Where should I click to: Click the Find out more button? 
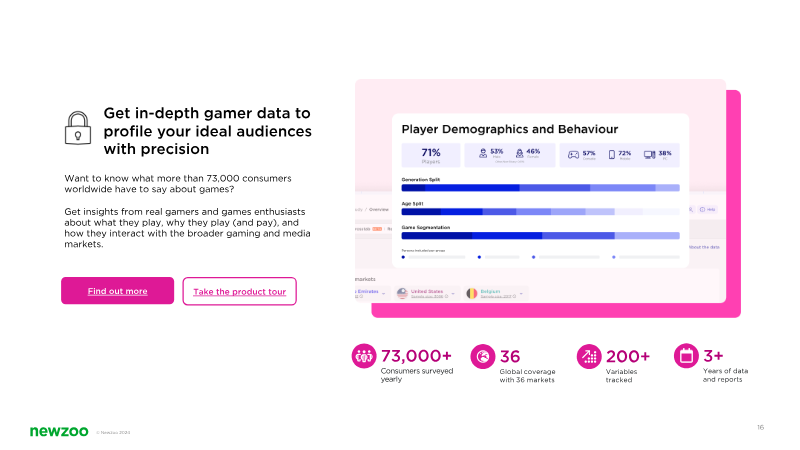[x=117, y=291]
